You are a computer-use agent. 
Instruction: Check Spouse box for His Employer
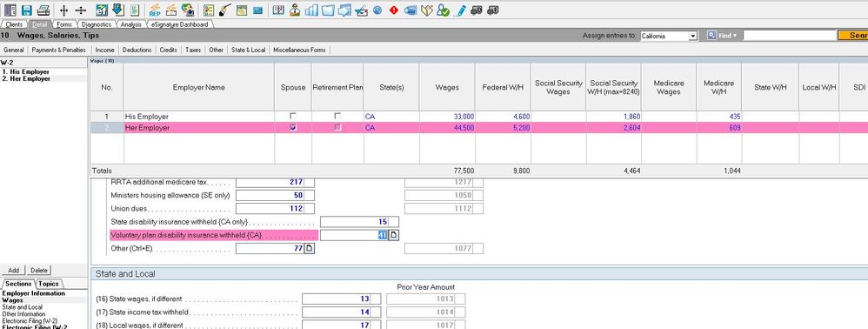pos(293,117)
